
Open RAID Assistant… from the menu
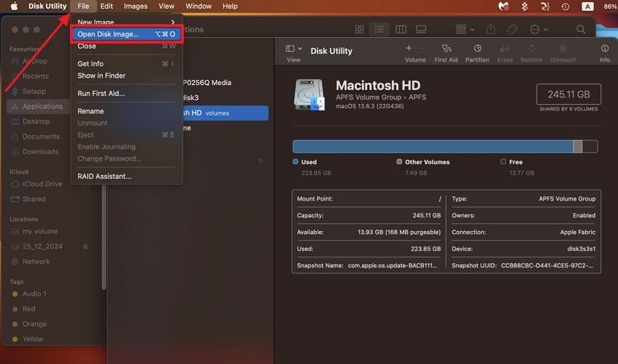[126, 176]
